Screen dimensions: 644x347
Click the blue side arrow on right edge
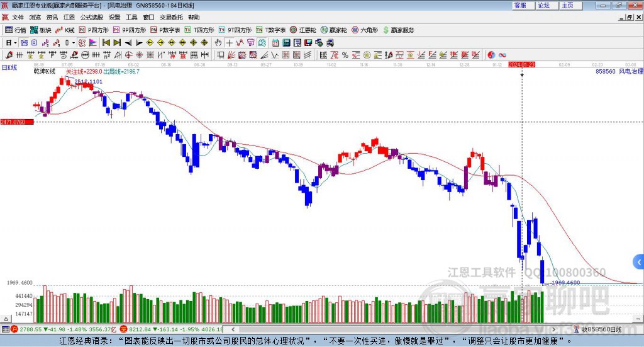(x=638, y=261)
